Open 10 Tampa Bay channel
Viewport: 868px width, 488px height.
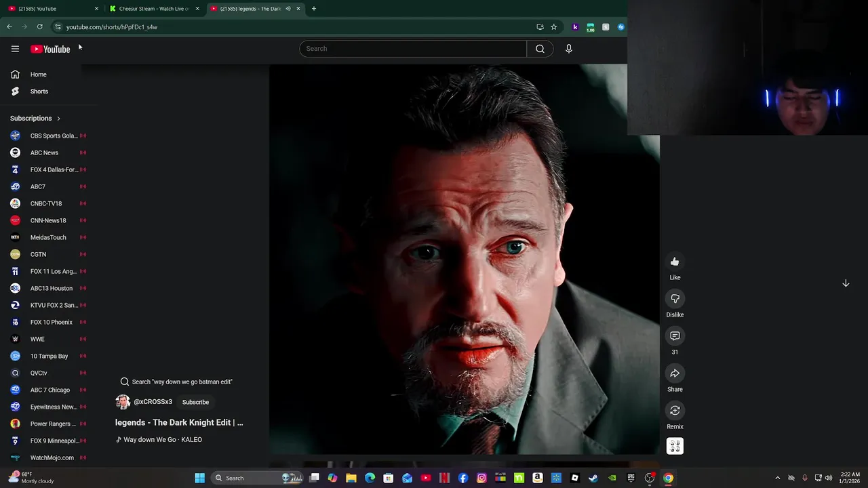(x=49, y=356)
